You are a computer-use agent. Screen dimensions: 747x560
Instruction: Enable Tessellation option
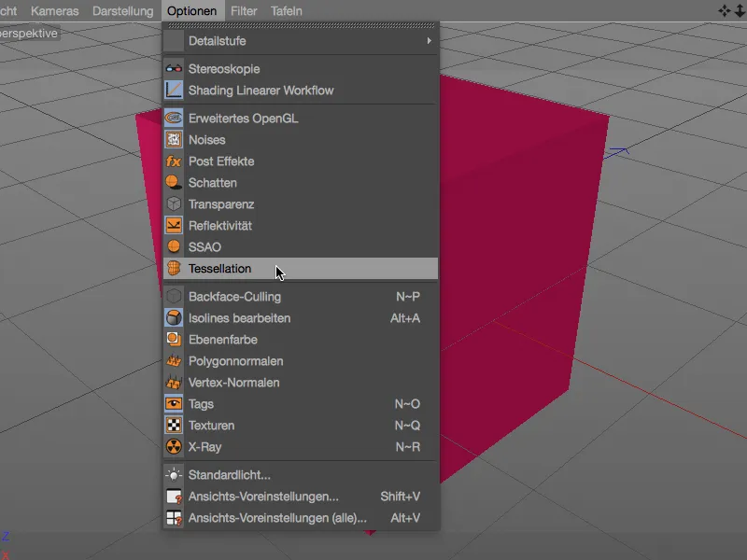click(x=300, y=268)
